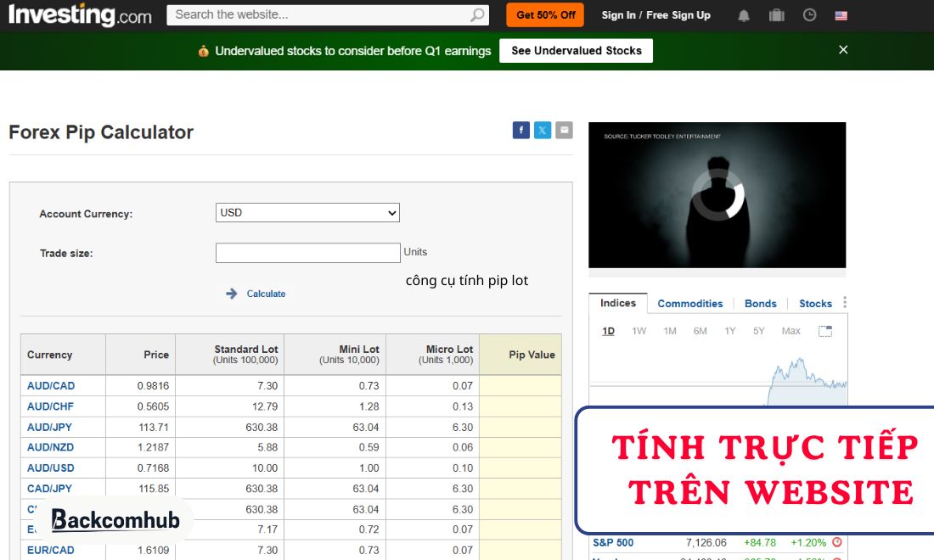Open the clock recent history icon
The image size is (934, 560).
pos(809,15)
